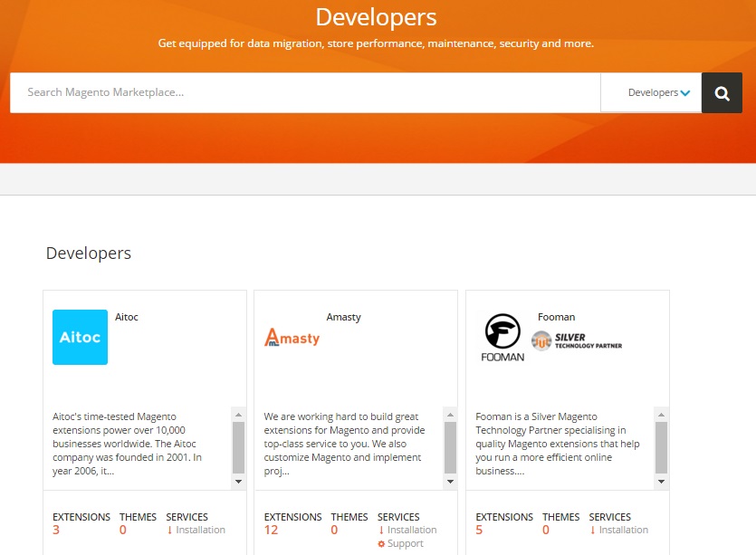Viewport: 756px width, 555px height.
Task: Click the Fooman description scrollbar thumb
Action: (662, 447)
